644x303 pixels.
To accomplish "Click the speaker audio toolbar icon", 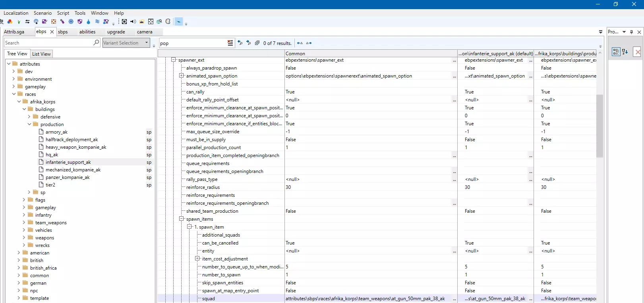I will point(133,21).
